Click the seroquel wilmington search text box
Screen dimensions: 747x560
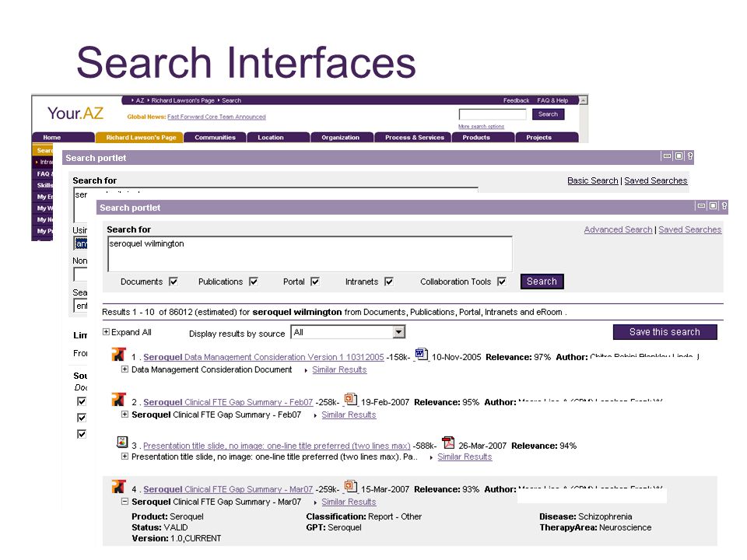pyautogui.click(x=310, y=254)
